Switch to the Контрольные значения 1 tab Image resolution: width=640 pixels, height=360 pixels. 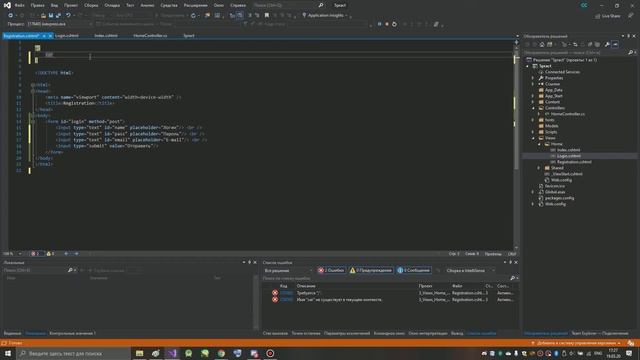[x=72, y=333]
